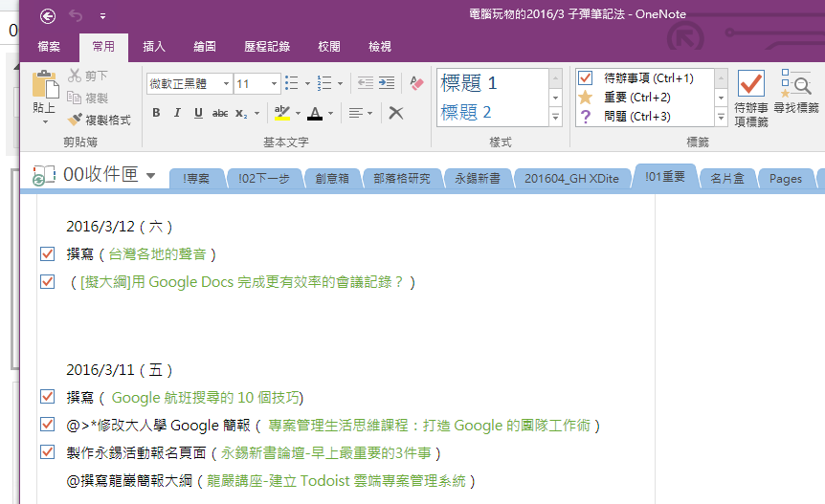Switch to the 插入 (Insert) tab

(x=154, y=47)
